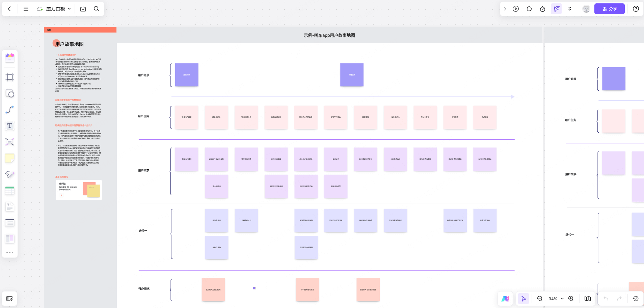This screenshot has width=644, height=308.
Task: Toggle collaborator cursor display
Action: tap(556, 9)
